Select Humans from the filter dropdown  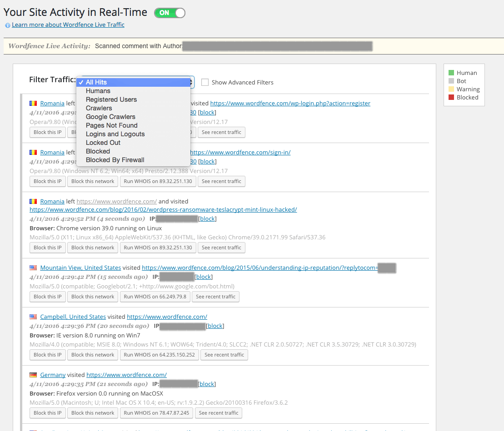(98, 91)
